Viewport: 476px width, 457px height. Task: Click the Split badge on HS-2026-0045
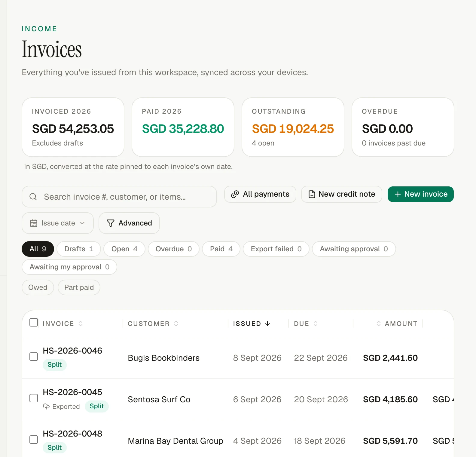coord(97,406)
